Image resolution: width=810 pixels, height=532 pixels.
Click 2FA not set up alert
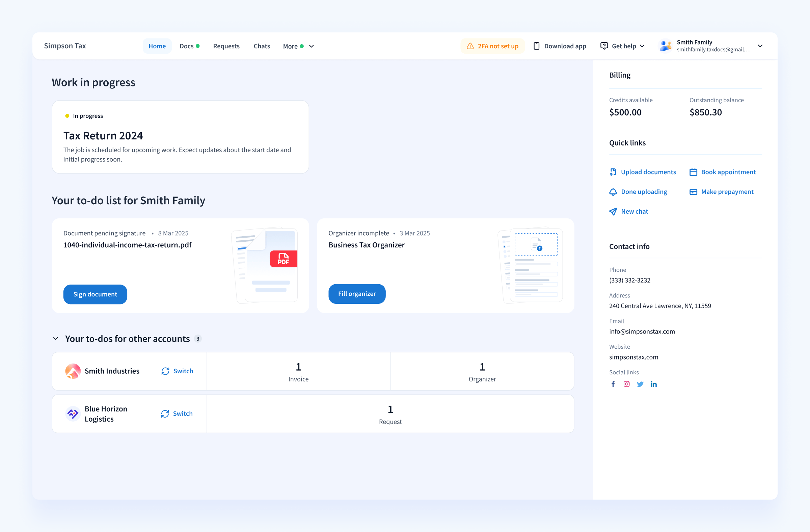pos(492,46)
